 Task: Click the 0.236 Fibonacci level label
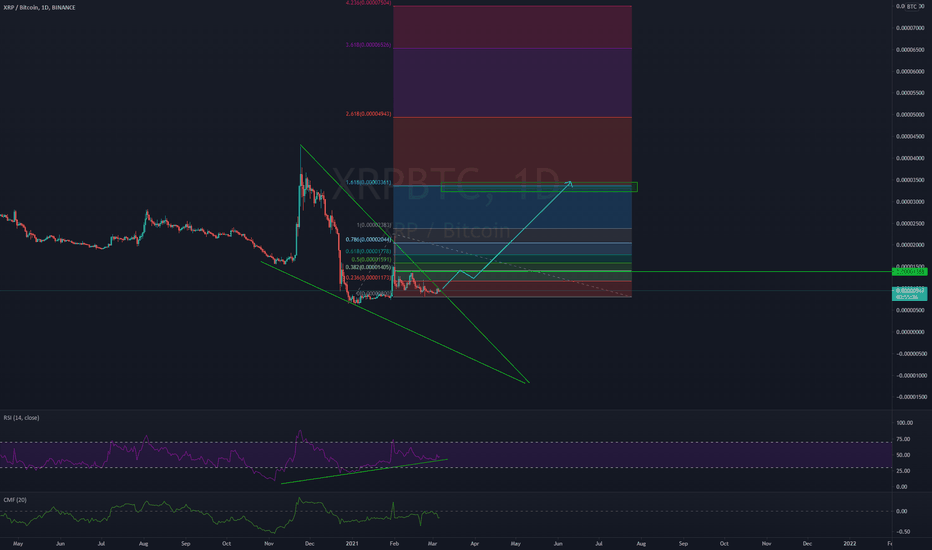pos(369,278)
